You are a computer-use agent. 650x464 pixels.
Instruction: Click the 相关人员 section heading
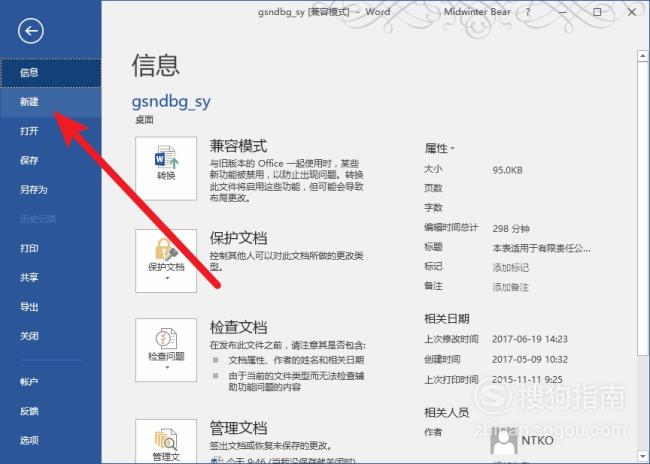click(446, 413)
